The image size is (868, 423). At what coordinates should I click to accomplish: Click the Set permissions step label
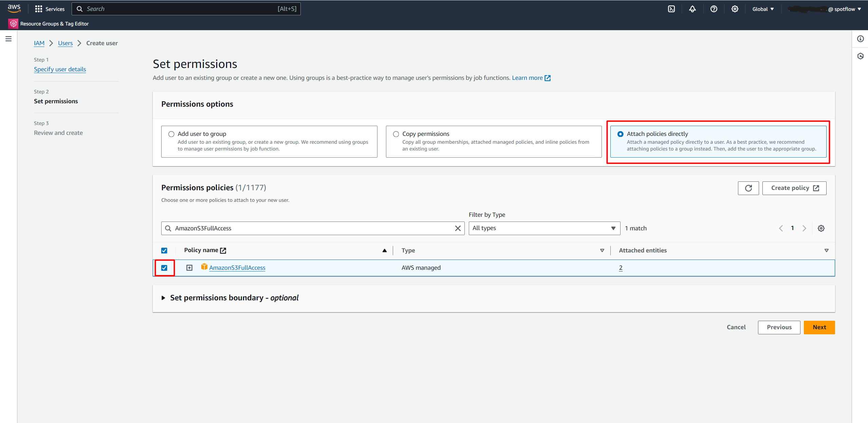(x=56, y=101)
